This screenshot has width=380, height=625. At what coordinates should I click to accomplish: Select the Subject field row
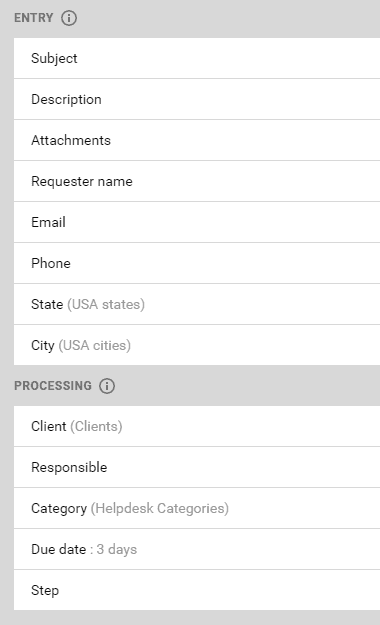coord(197,58)
